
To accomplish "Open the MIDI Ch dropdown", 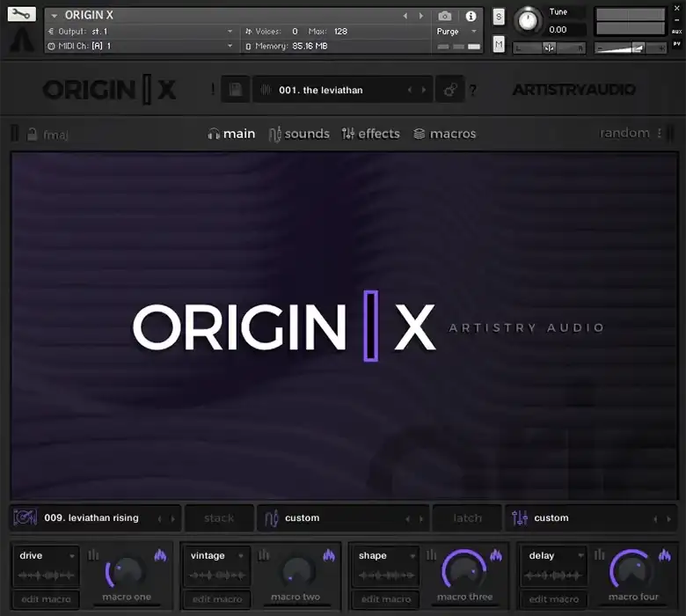I will (140, 46).
